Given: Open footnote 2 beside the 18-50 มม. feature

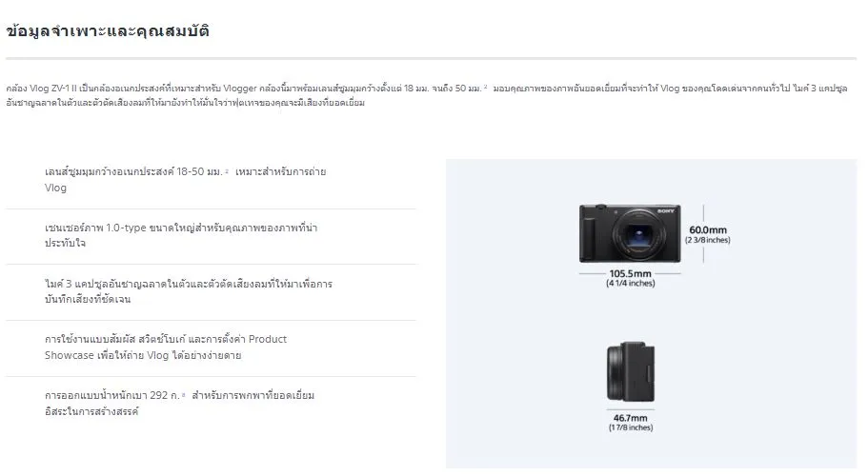Looking at the screenshot, I should tap(227, 170).
